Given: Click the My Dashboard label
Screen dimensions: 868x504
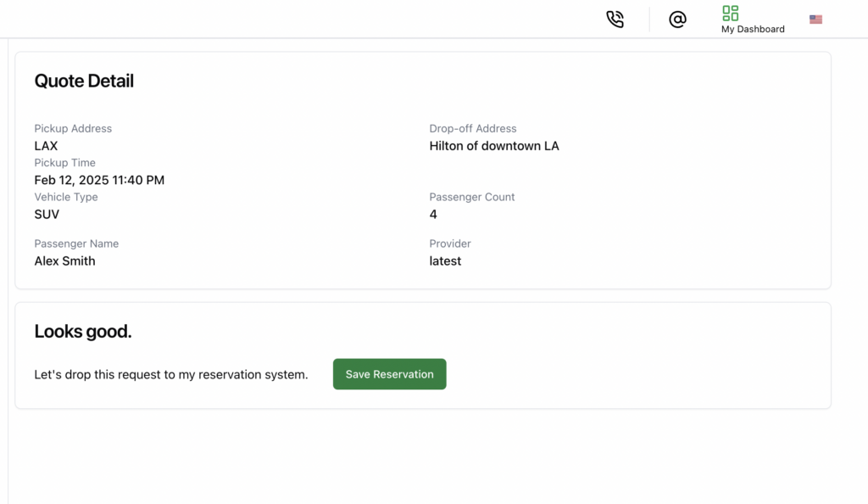Looking at the screenshot, I should coord(753,30).
